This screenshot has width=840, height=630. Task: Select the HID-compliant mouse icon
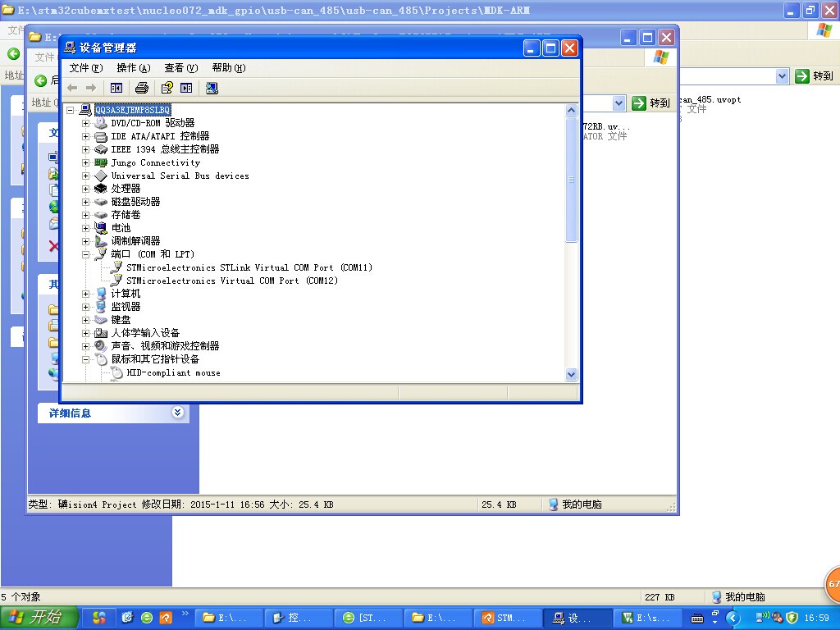click(116, 373)
